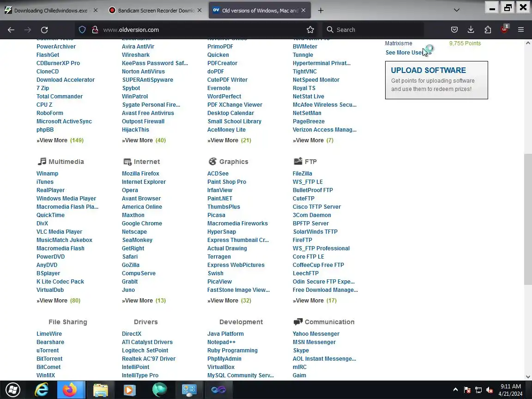The width and height of the screenshot is (532, 399).
Task: Open the Java Platform link
Action: [225, 334]
